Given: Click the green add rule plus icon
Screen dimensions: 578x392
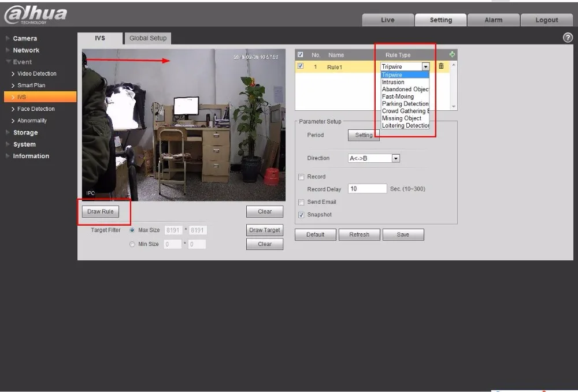Looking at the screenshot, I should (x=452, y=54).
